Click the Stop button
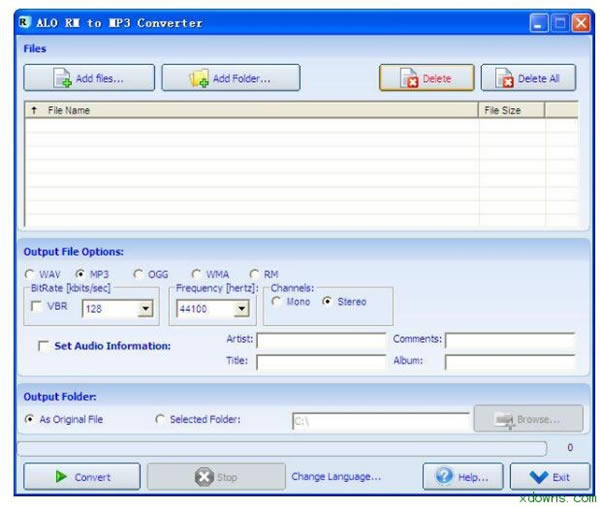 pos(216,477)
